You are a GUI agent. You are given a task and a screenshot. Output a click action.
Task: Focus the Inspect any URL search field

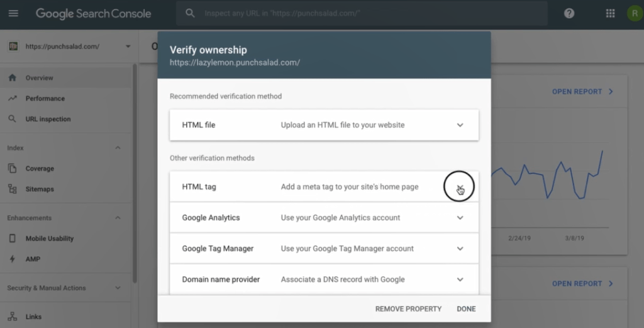[362, 13]
